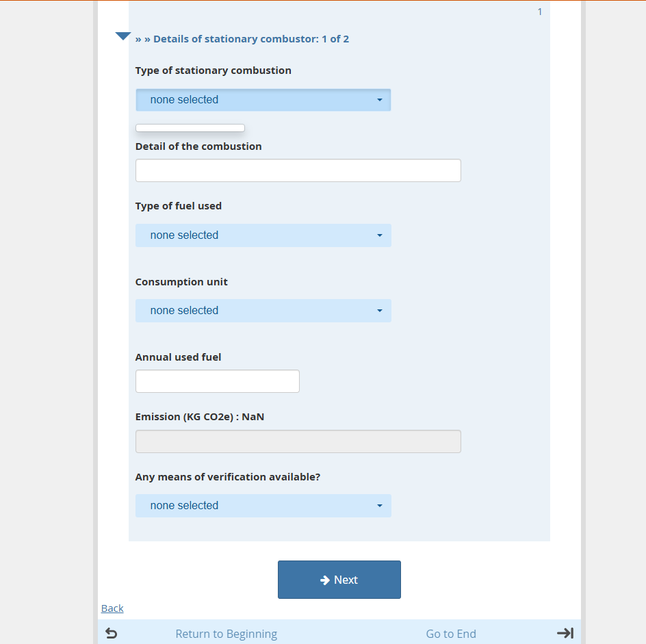
Task: Click the arrow-to-bar Go to End icon
Action: 565,633
